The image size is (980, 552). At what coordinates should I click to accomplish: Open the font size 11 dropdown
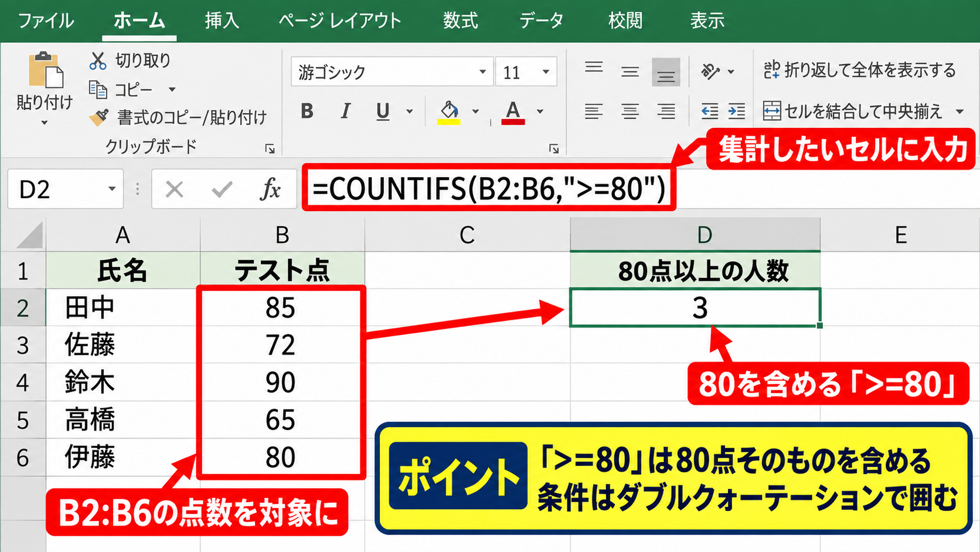point(546,72)
